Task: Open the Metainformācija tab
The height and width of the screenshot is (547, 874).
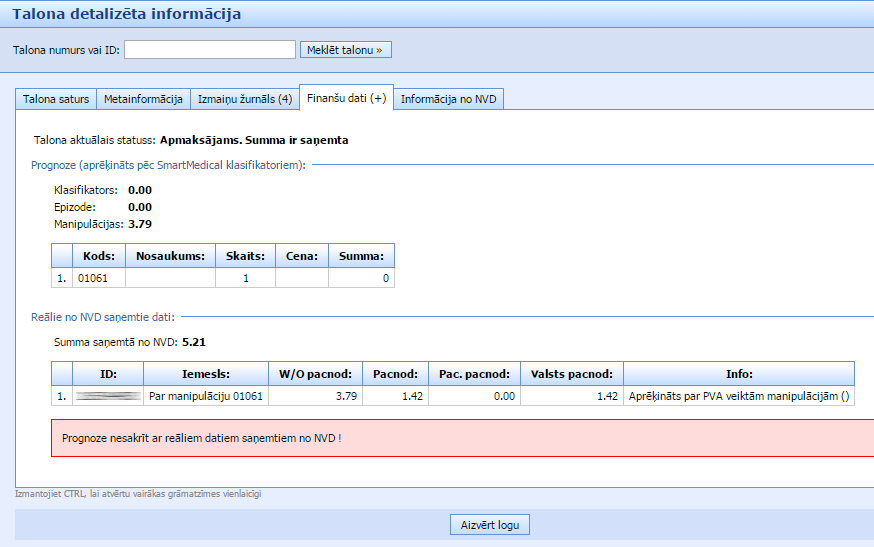Action: (x=144, y=99)
